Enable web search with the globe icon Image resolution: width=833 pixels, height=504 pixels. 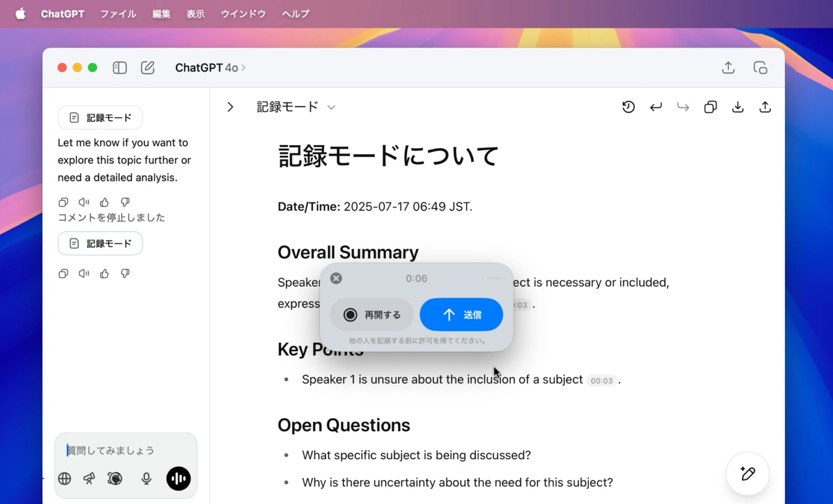[x=64, y=479]
